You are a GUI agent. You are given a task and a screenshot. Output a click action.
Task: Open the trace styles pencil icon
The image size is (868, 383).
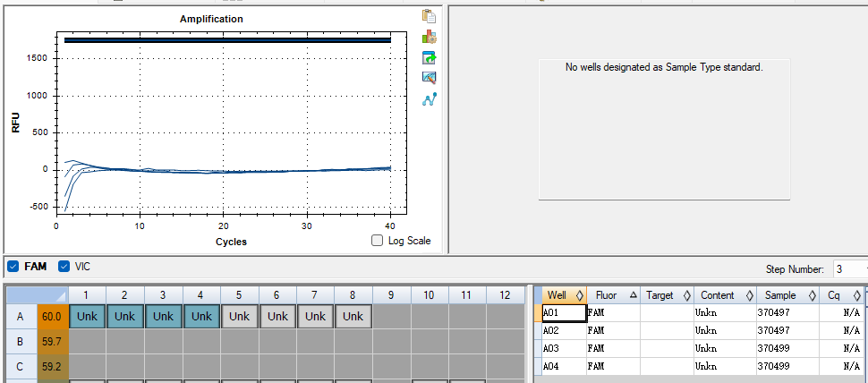tap(429, 78)
